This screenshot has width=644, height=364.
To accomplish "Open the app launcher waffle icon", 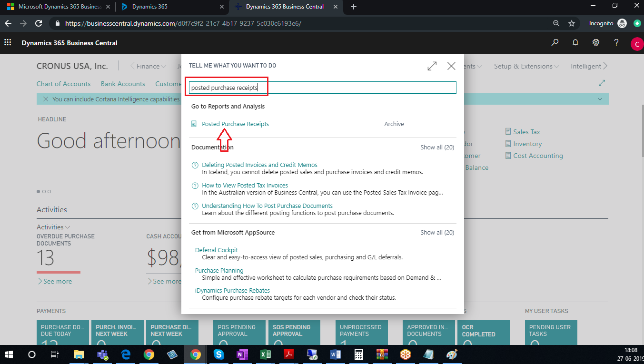I will click(x=8, y=43).
